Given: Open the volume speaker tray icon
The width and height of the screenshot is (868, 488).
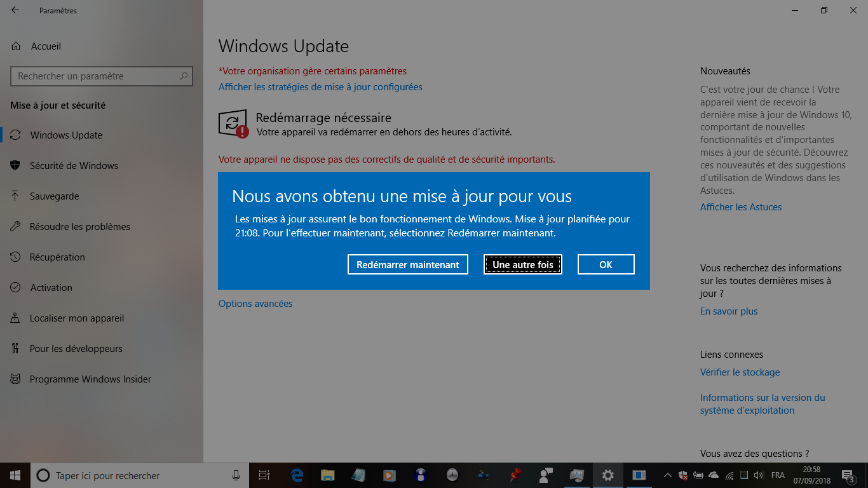Looking at the screenshot, I should (758, 475).
